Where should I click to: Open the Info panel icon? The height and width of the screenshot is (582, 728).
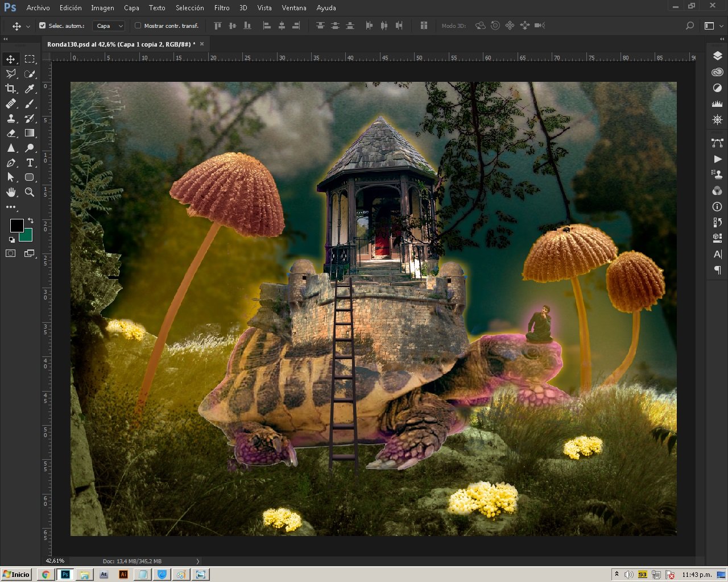(x=717, y=206)
